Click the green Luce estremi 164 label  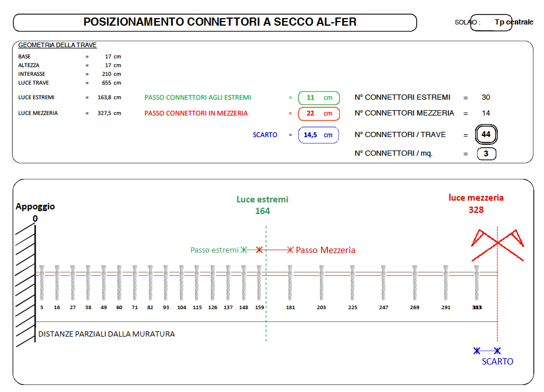262,205
